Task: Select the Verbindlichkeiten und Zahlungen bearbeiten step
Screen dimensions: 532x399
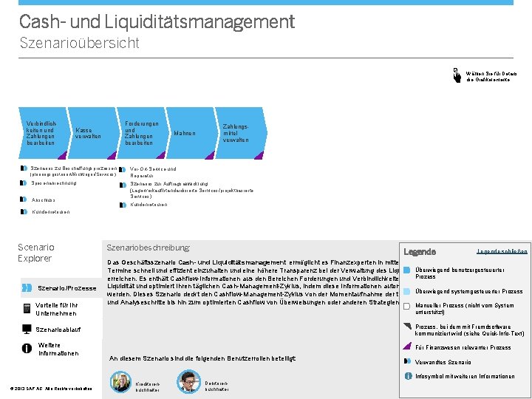Action: point(44,133)
